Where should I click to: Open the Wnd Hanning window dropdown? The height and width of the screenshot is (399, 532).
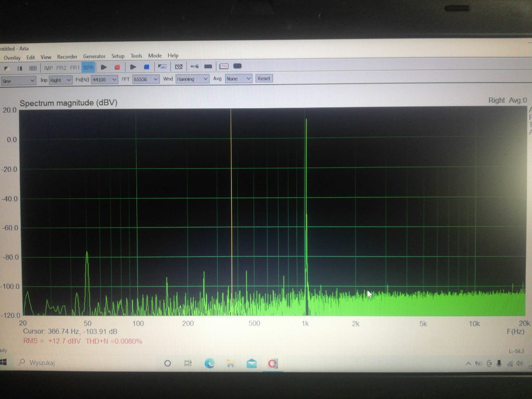click(192, 79)
